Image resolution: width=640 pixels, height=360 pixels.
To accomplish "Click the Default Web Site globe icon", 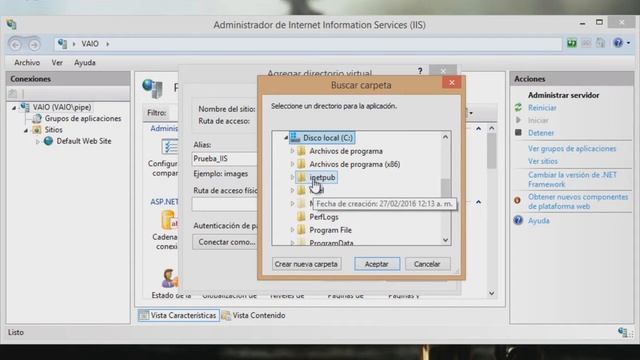I will [x=49, y=141].
